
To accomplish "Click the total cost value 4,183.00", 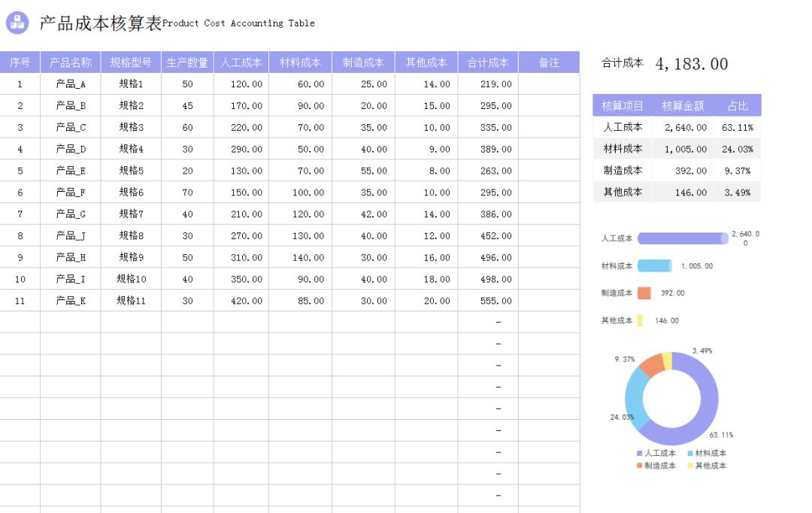I will (692, 64).
